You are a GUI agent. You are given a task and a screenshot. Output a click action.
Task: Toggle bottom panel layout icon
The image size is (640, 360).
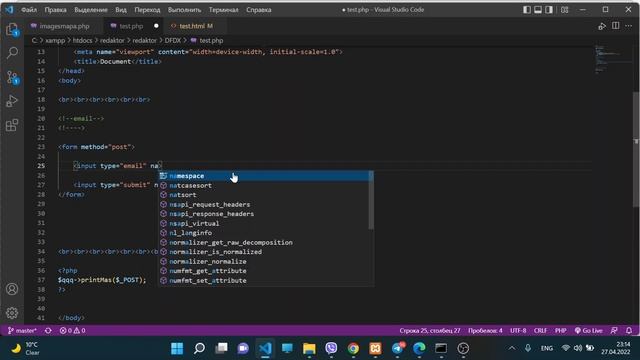click(x=538, y=9)
